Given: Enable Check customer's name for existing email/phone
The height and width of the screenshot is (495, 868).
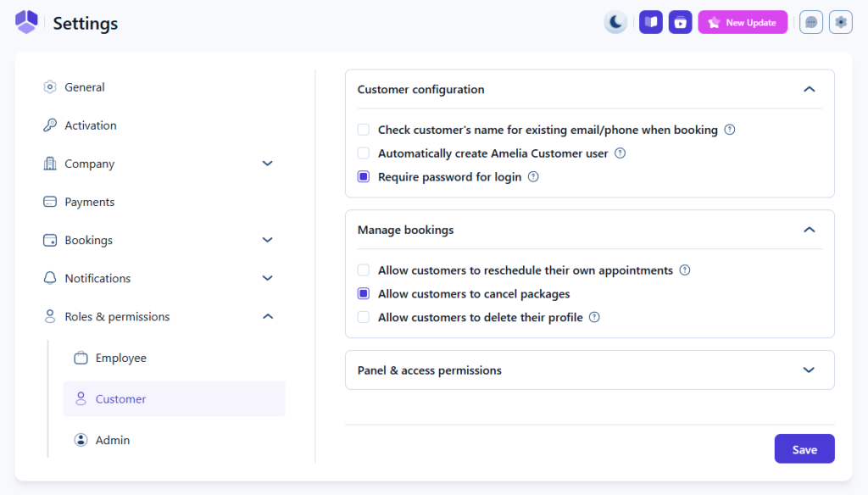Looking at the screenshot, I should coord(364,130).
